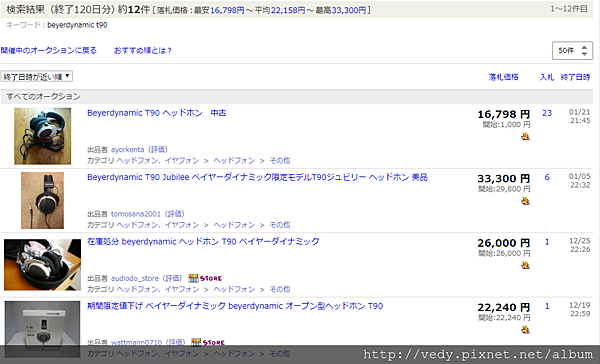600x364 pixels.
Task: Click keyword text beyerdynamic t90
Action: (77, 25)
